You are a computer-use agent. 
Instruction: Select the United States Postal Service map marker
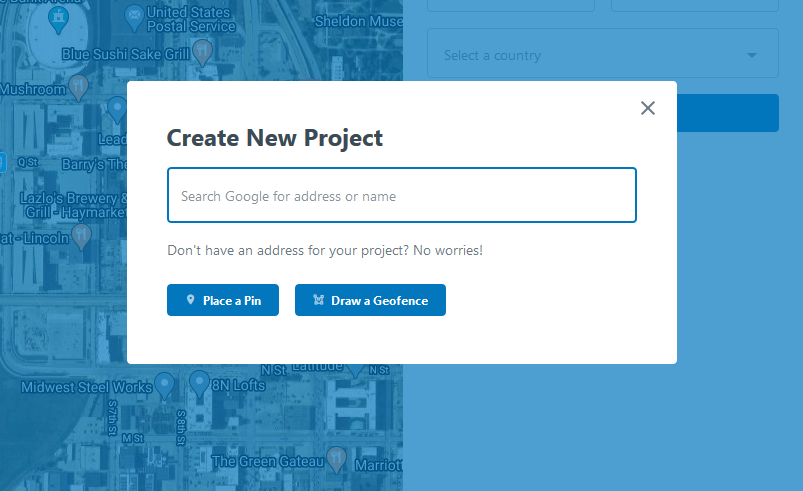coord(134,17)
